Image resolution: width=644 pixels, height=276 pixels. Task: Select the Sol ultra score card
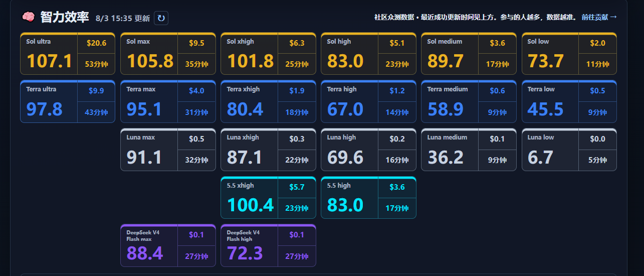(68, 54)
